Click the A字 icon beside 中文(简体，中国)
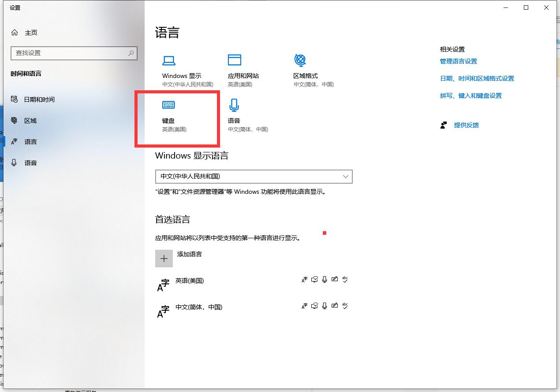The width and height of the screenshot is (560, 392). [163, 311]
